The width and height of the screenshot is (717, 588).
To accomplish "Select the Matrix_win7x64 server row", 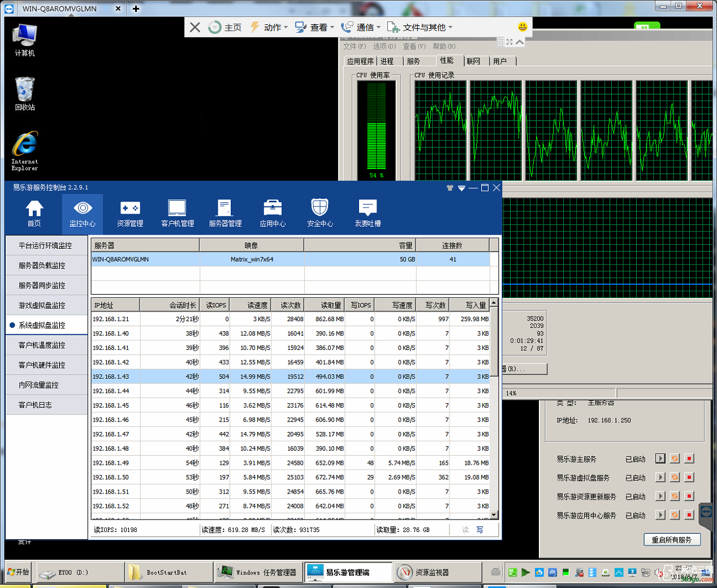I will point(291,260).
